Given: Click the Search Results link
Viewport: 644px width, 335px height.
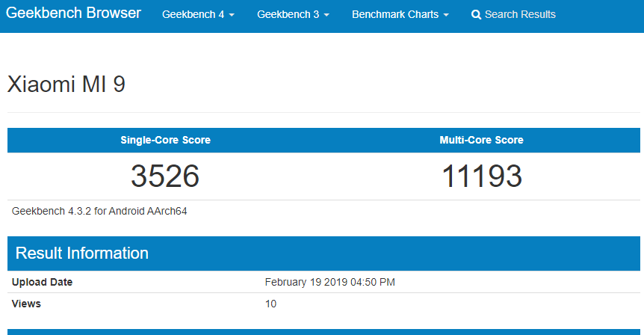Looking at the screenshot, I should coord(513,14).
